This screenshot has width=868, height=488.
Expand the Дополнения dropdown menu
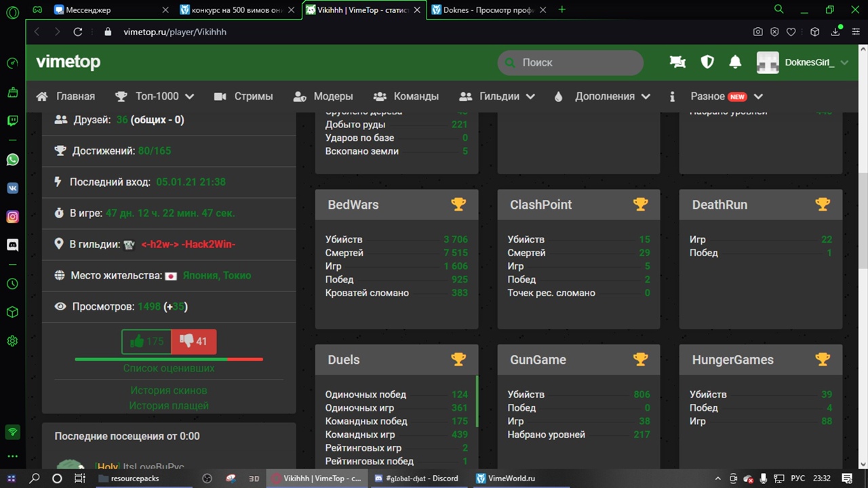pyautogui.click(x=602, y=96)
